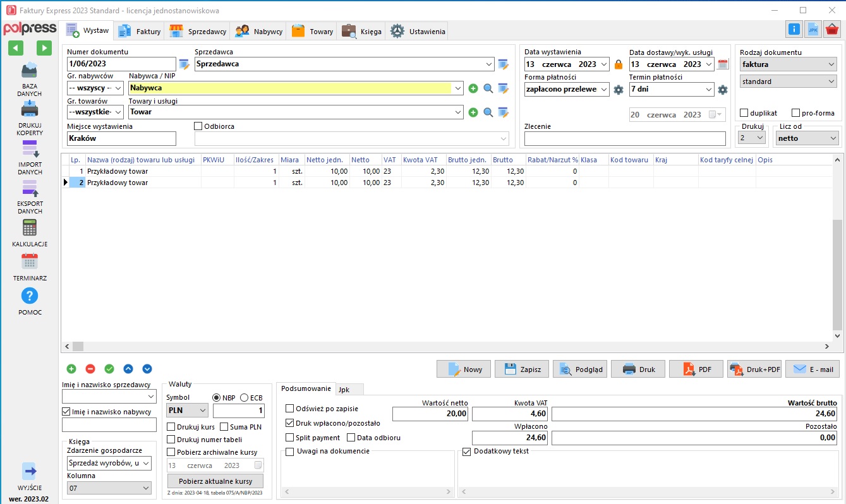Screen dimensions: 846x504
Task: Select NBP radio button
Action: (x=217, y=397)
